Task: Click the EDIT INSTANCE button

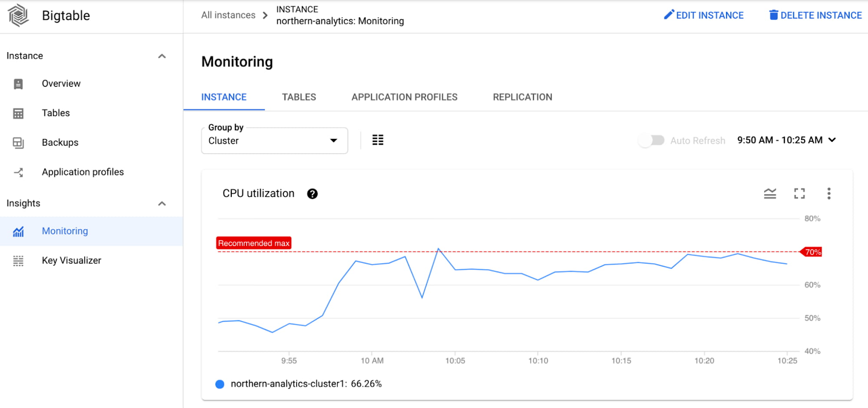Action: click(704, 15)
